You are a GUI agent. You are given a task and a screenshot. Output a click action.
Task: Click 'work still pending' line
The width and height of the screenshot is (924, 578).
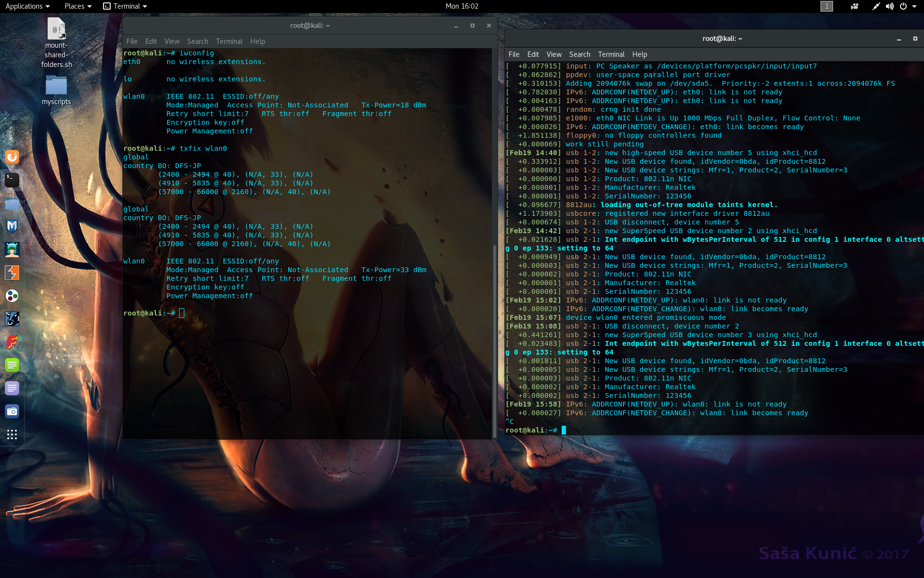pyautogui.click(x=604, y=144)
